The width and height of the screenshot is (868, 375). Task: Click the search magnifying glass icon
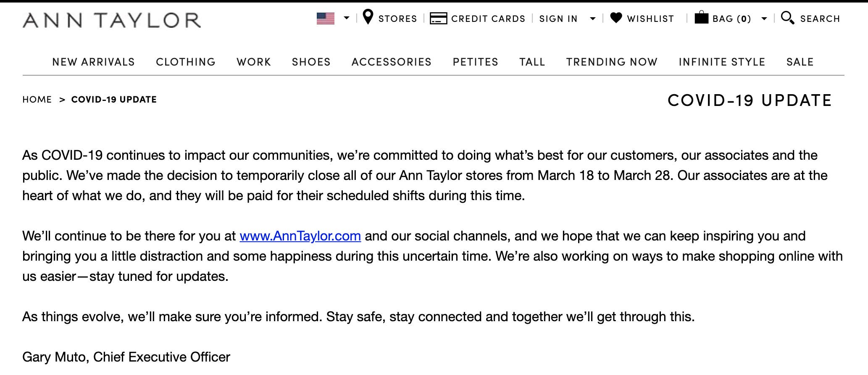click(x=787, y=18)
